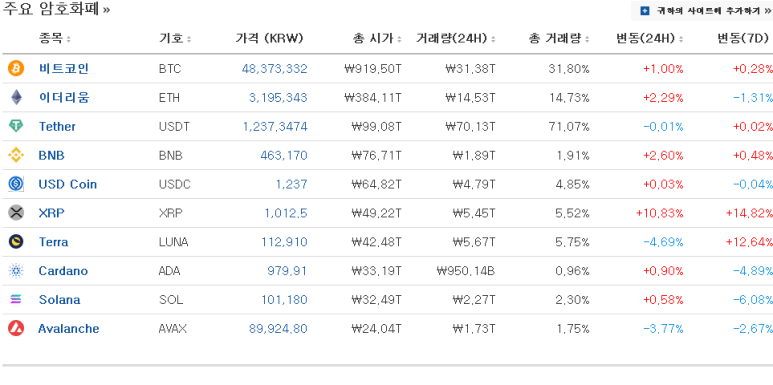Viewport: 773px width, 385px height.
Task: Click BNB price 463,170
Action: (x=284, y=156)
